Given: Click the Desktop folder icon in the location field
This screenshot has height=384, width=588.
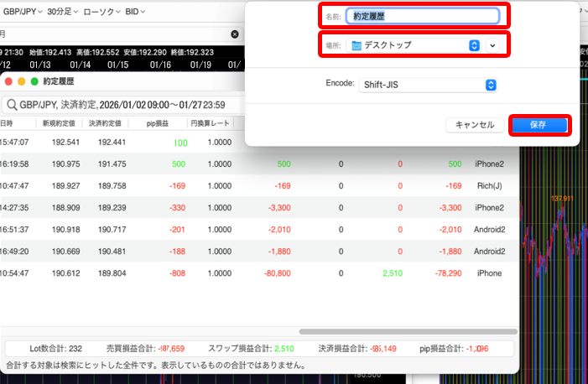Looking at the screenshot, I should (356, 45).
